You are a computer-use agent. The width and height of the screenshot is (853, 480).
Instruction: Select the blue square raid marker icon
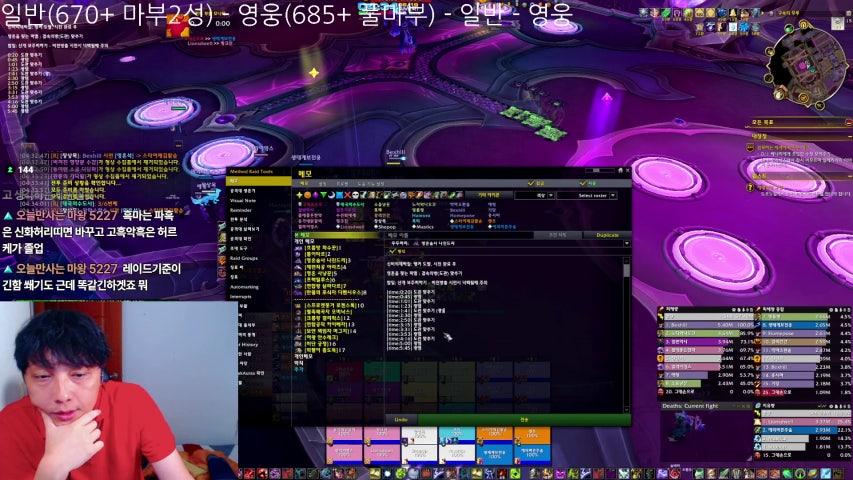coord(339,195)
